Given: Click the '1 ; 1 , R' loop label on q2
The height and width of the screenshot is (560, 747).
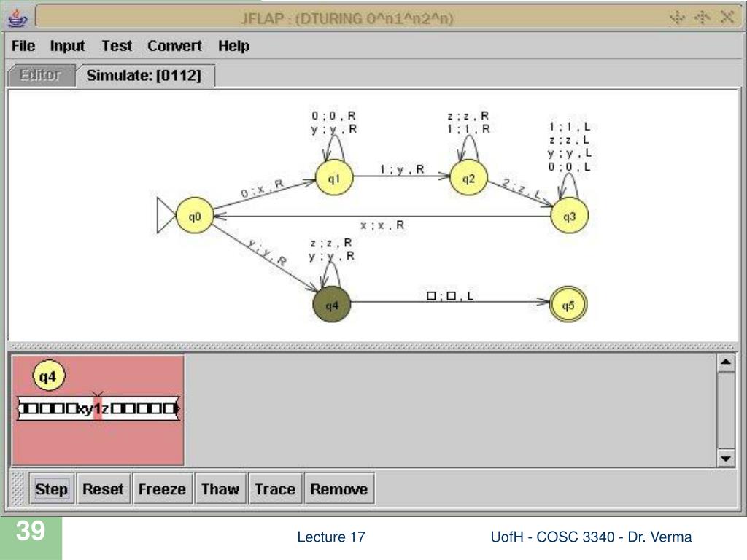Looking at the screenshot, I should 468,128.
